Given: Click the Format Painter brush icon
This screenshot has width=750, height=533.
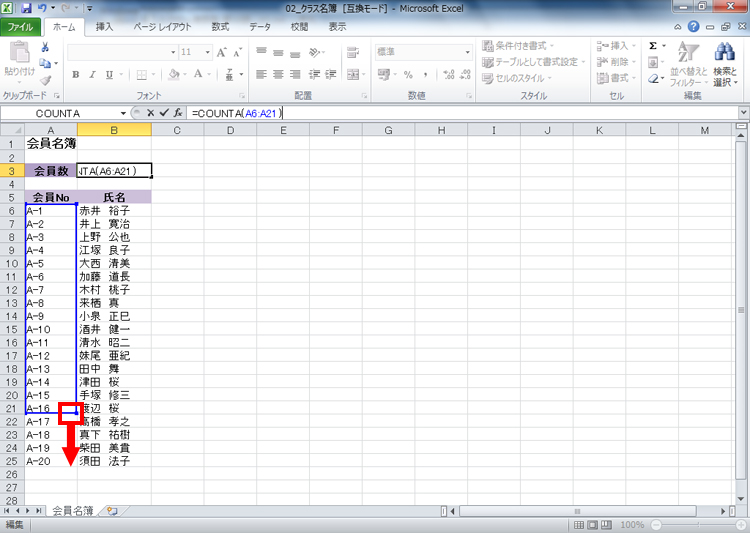Looking at the screenshot, I should click(x=45, y=80).
